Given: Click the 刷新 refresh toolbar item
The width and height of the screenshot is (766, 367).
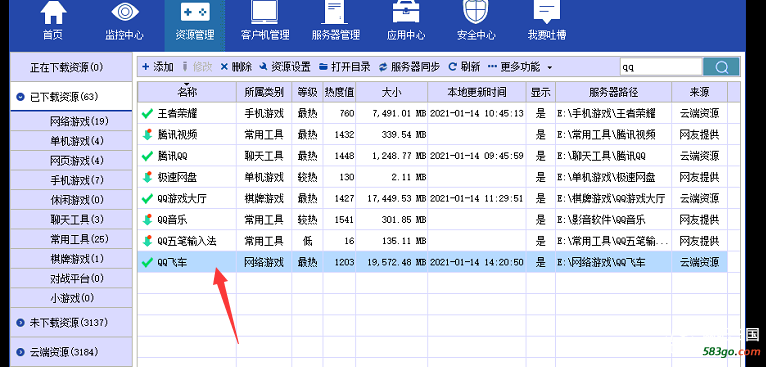Looking at the screenshot, I should click(x=464, y=67).
